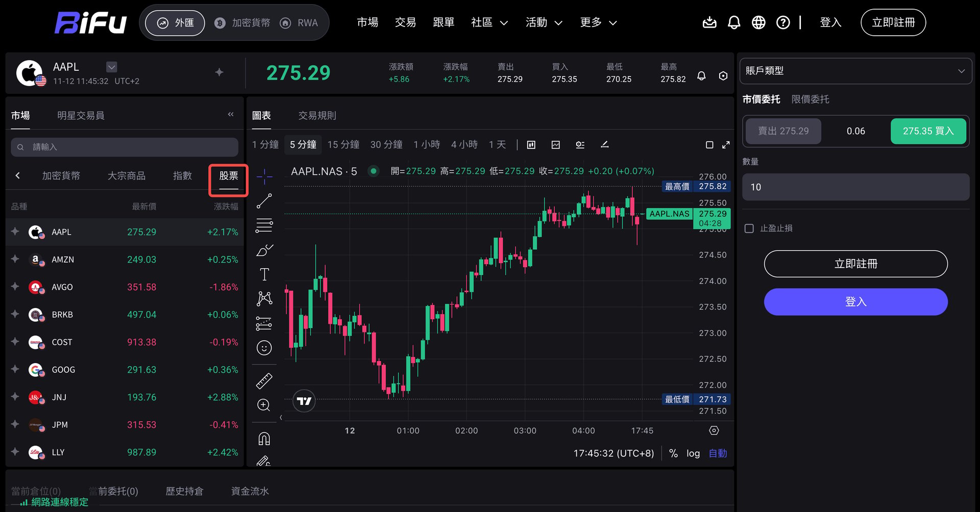The image size is (980, 512).
Task: Expand the 更多 menu
Action: [x=599, y=22]
